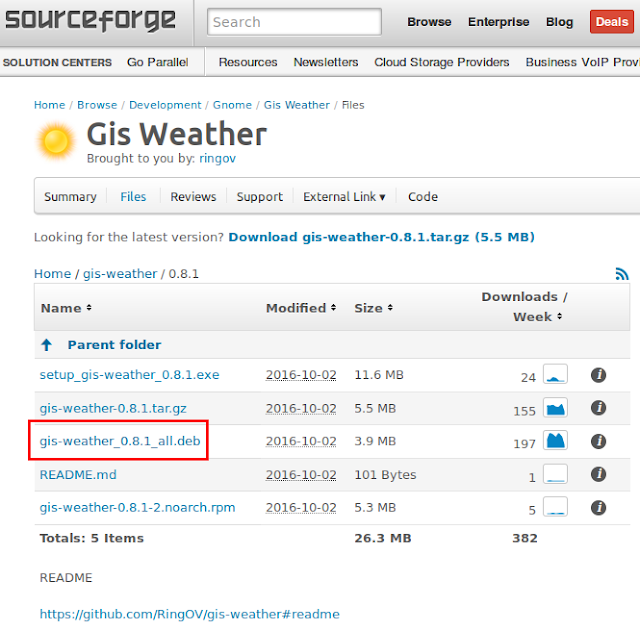This screenshot has width=640, height=631.
Task: Open the ringov author profile link
Action: (x=217, y=158)
